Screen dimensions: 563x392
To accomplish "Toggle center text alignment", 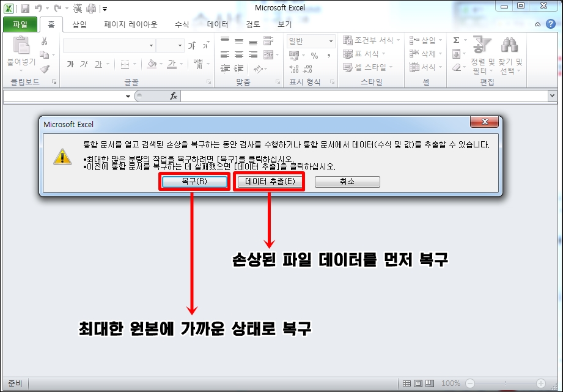I will click(x=239, y=54).
